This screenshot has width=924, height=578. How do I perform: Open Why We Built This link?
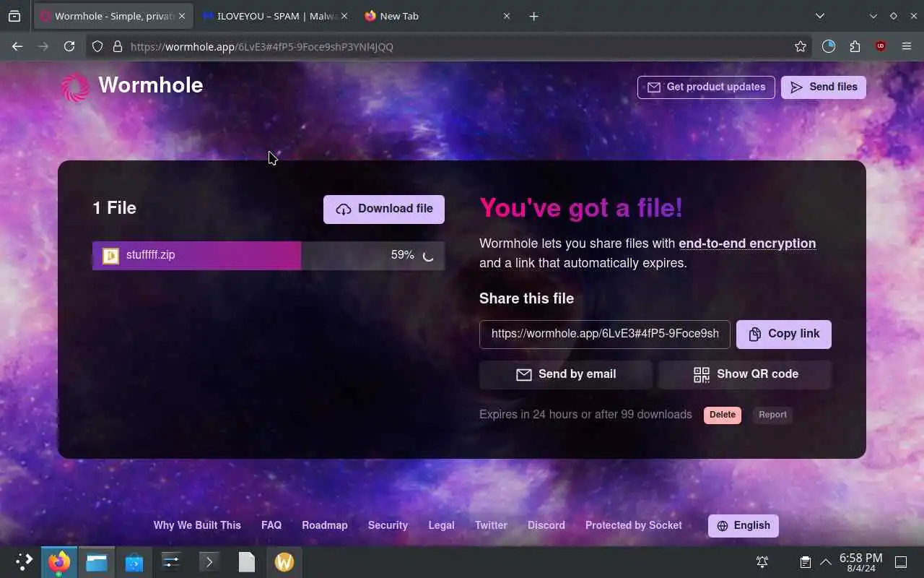point(197,525)
